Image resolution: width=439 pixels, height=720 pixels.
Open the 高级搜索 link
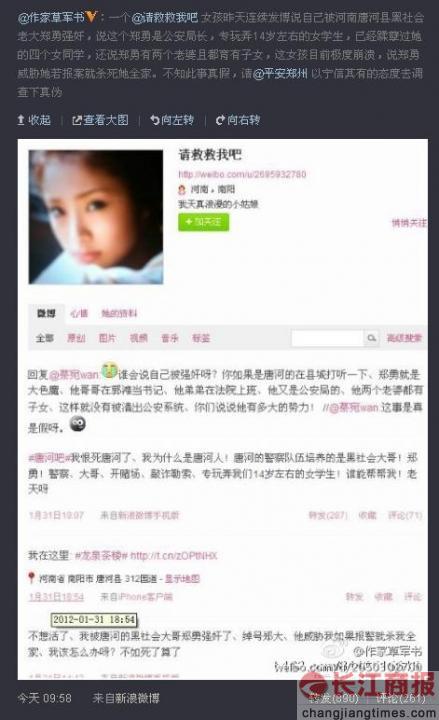(x=404, y=338)
